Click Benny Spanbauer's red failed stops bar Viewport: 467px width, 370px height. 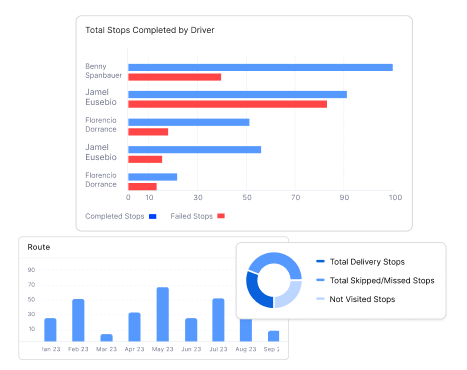[x=175, y=77]
